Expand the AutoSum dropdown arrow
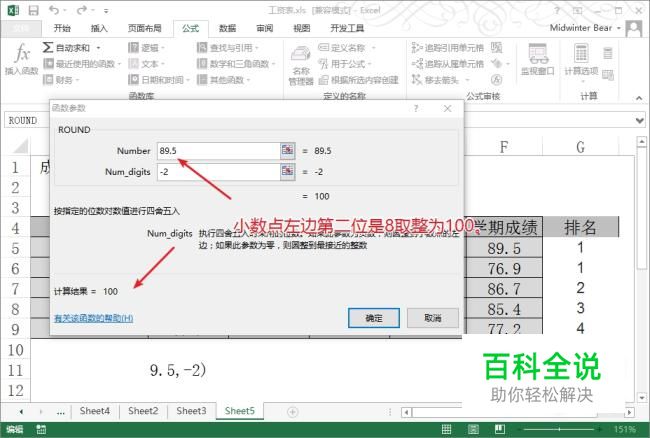650x438 pixels. [98, 48]
